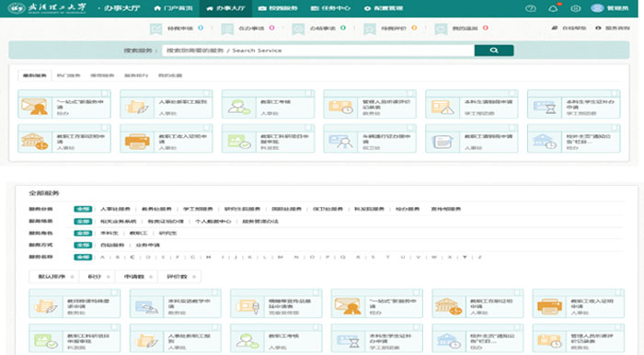Open the hourglass card icon in top panel
The image size is (644, 355).
point(545,108)
